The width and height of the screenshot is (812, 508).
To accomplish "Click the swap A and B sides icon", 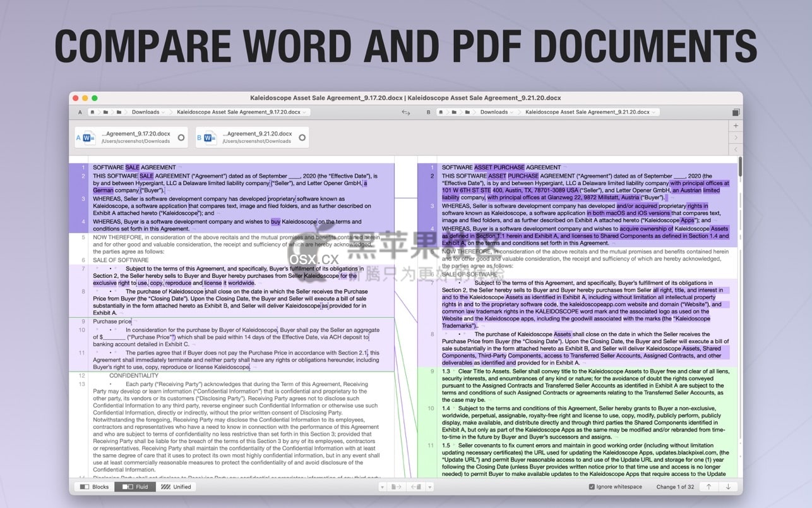I will 406,112.
